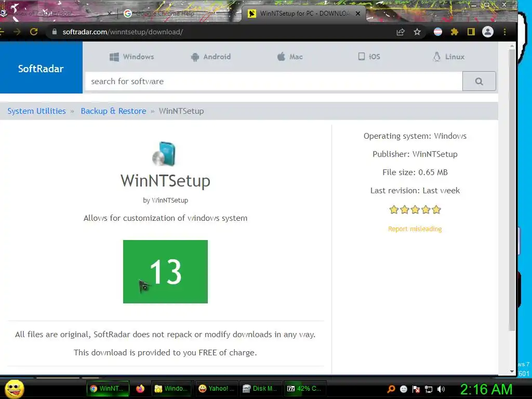The height and width of the screenshot is (399, 532).
Task: Click the network tray icon
Action: point(429,389)
